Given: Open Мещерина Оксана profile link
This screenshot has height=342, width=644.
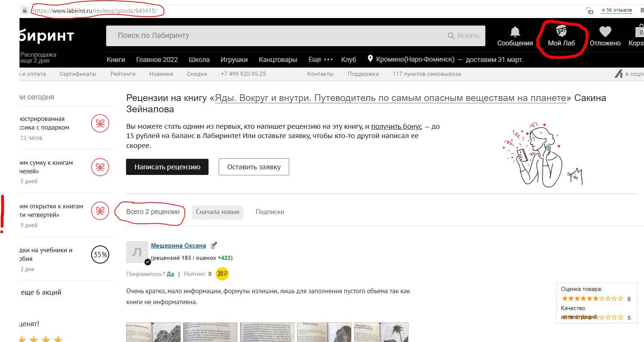Looking at the screenshot, I should (178, 246).
